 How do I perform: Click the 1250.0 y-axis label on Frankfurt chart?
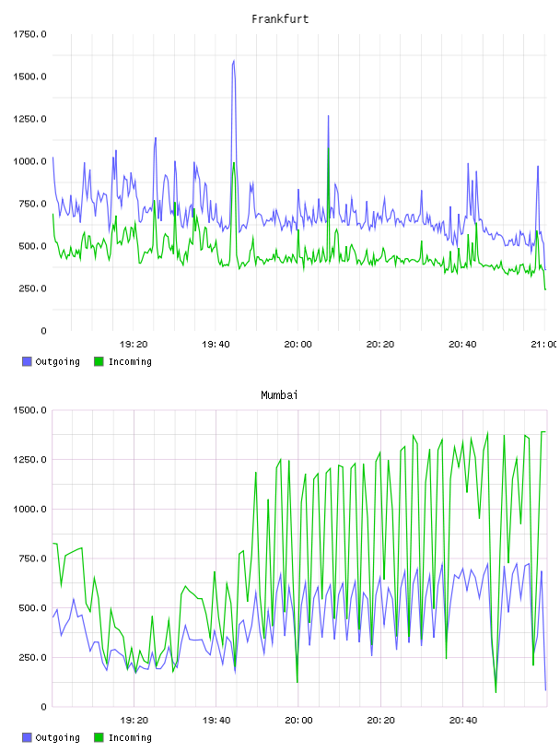pos(29,119)
